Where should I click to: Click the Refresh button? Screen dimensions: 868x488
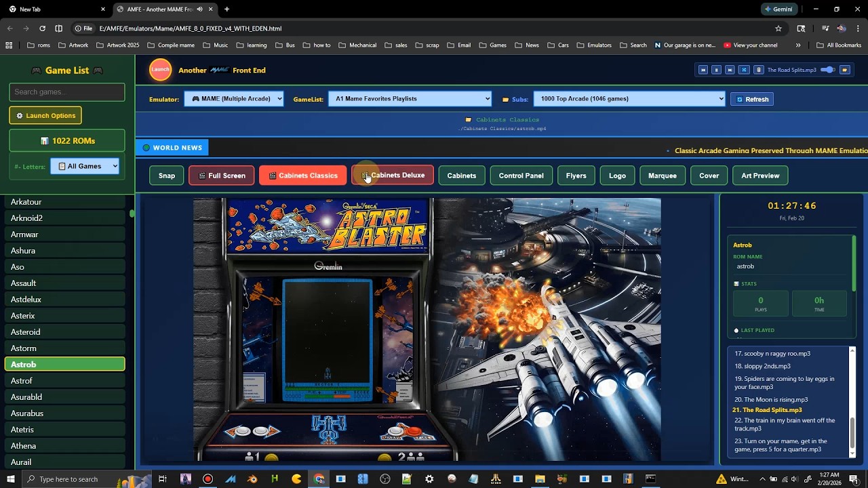(752, 99)
